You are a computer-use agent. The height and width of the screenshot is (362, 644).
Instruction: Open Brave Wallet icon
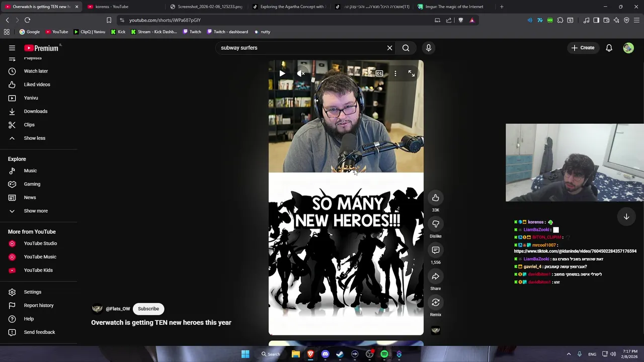(606, 20)
